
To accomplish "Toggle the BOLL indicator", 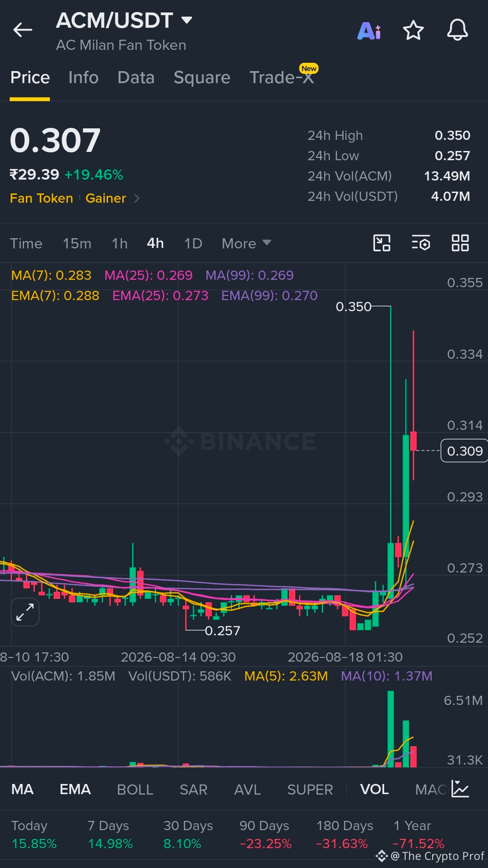I will pyautogui.click(x=135, y=789).
